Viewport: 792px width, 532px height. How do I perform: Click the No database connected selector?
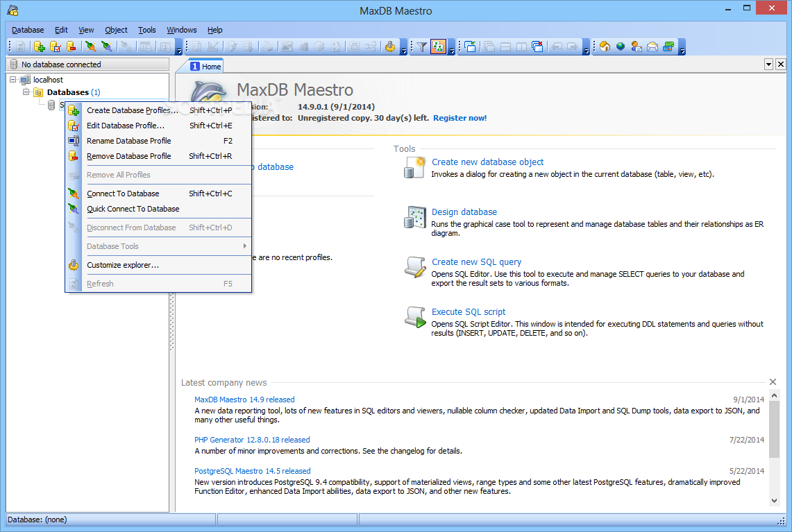[x=88, y=64]
